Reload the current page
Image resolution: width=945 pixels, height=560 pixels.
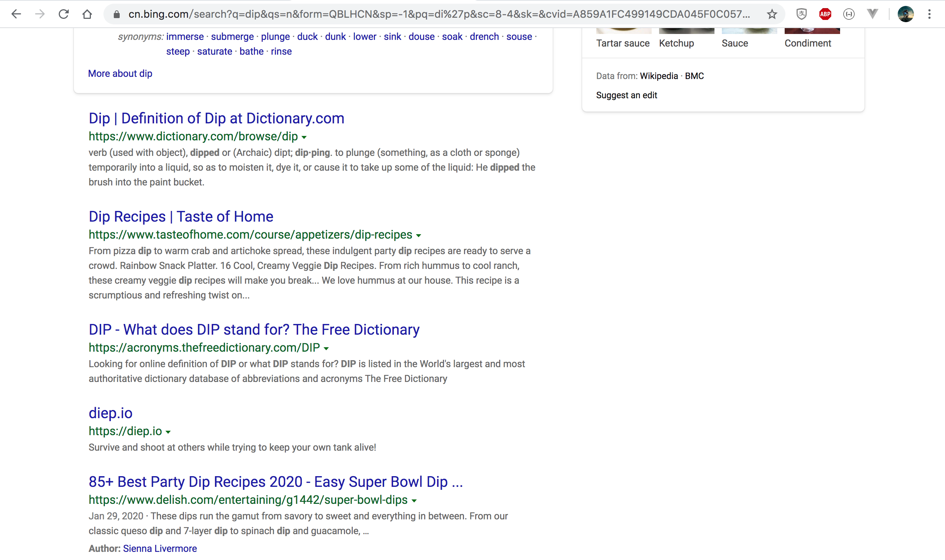64,14
